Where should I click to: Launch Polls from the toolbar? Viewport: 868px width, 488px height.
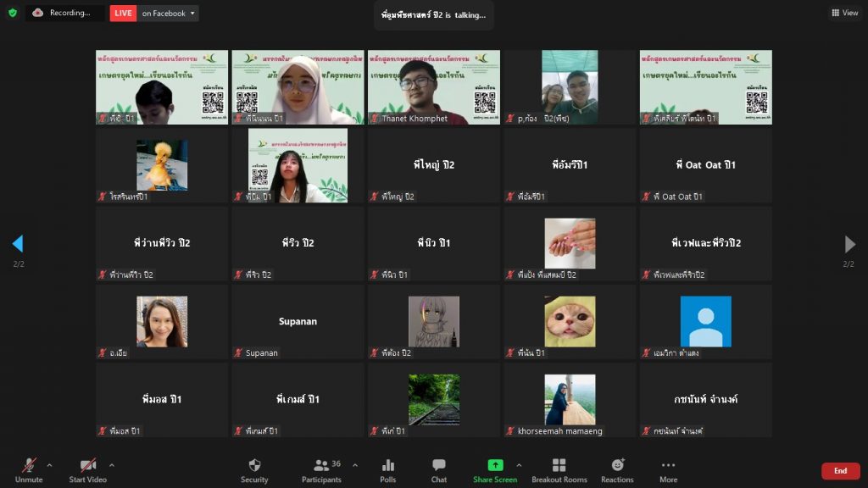[388, 466]
